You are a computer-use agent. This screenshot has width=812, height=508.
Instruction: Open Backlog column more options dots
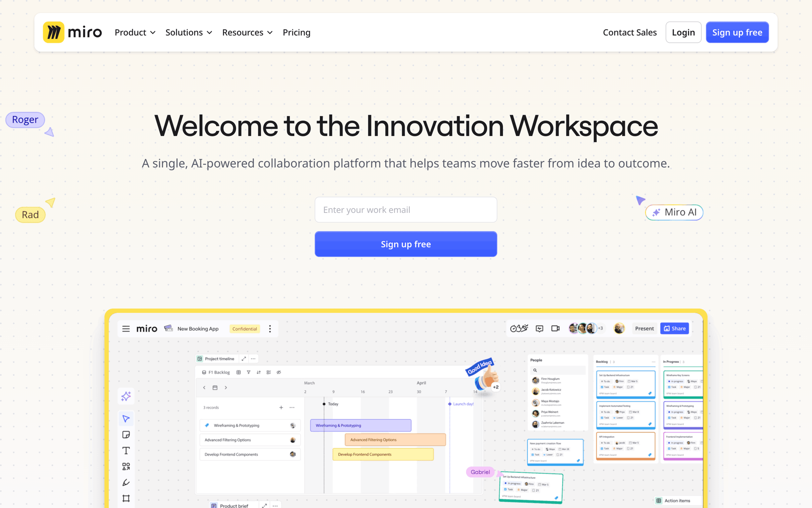pos(653,362)
